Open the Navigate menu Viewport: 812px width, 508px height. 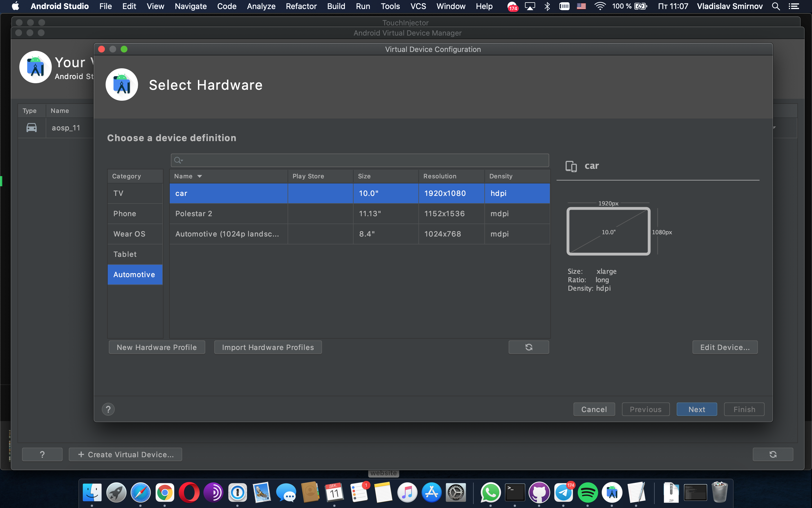point(191,6)
